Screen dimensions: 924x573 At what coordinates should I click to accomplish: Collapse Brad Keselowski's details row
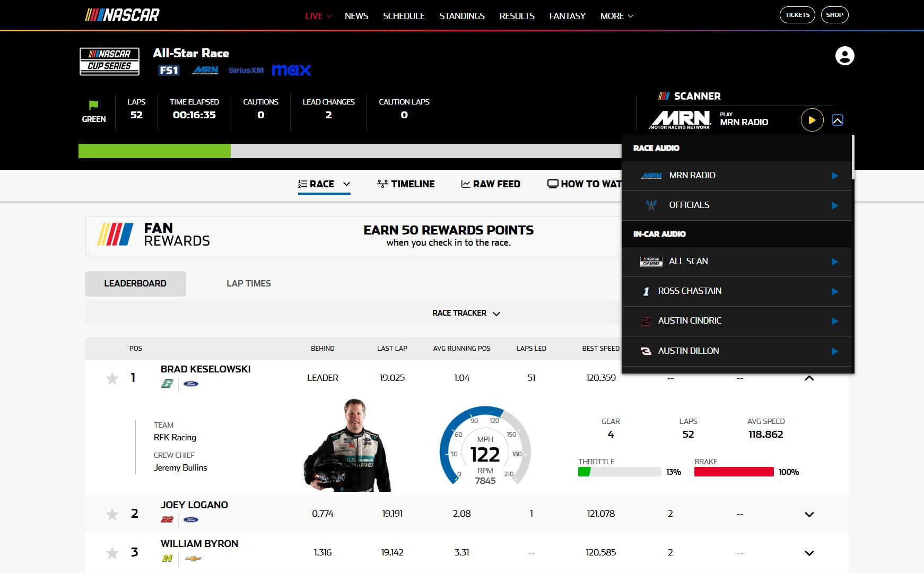809,378
